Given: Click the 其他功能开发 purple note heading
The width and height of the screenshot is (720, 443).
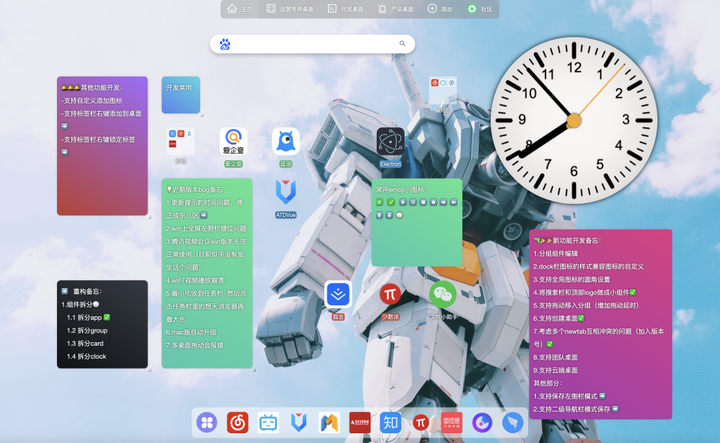Looking at the screenshot, I should [x=92, y=88].
